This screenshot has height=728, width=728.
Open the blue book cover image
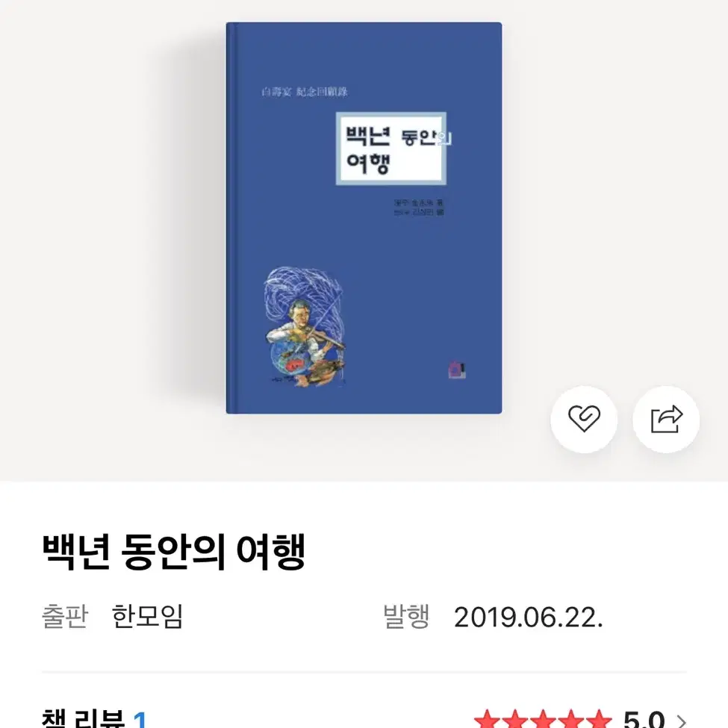point(364,218)
